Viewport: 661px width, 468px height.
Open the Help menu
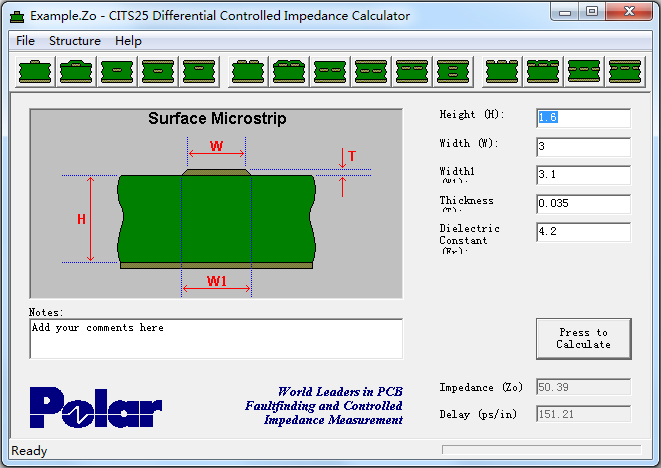(128, 41)
